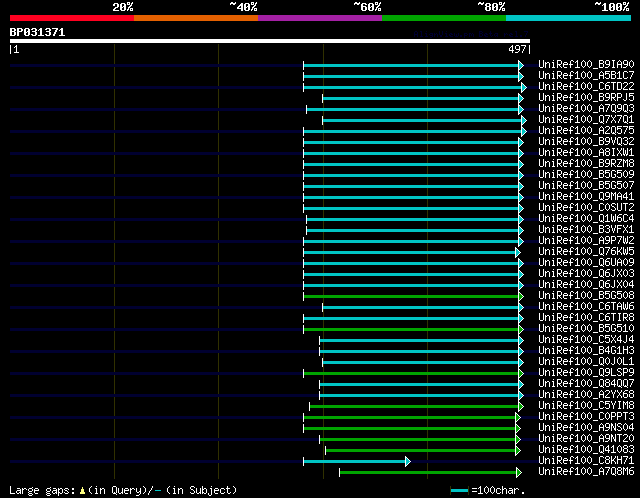Open the UniRef100_B5G510 hit
Viewport: 640px width, 498px height.
pos(586,329)
